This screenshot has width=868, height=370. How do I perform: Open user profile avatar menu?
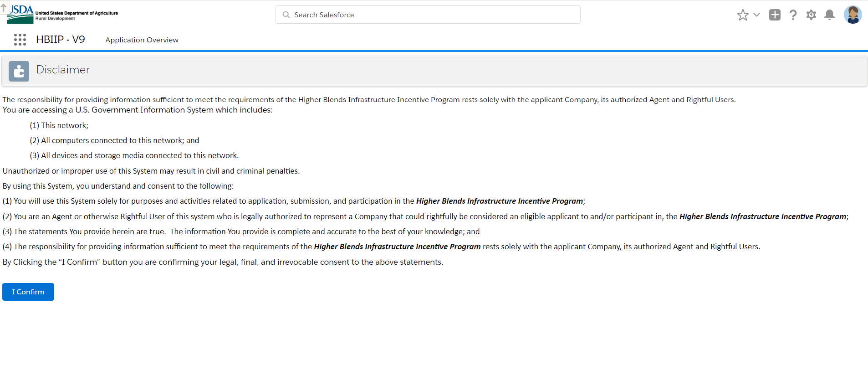point(853,15)
